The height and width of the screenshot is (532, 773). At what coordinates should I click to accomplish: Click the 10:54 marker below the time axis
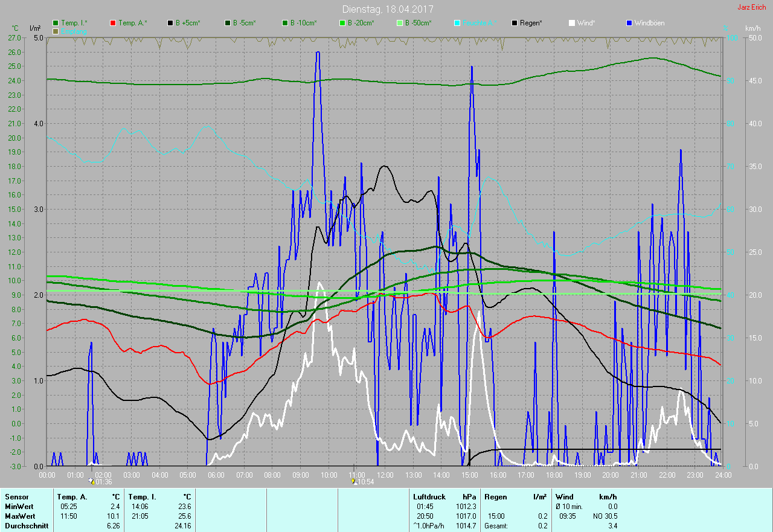click(363, 482)
